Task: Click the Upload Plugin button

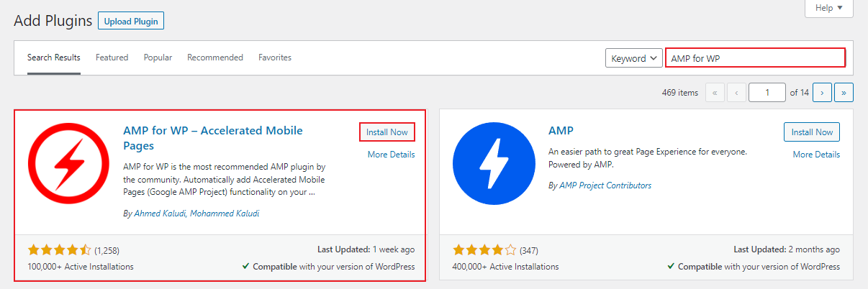Action: (x=131, y=21)
